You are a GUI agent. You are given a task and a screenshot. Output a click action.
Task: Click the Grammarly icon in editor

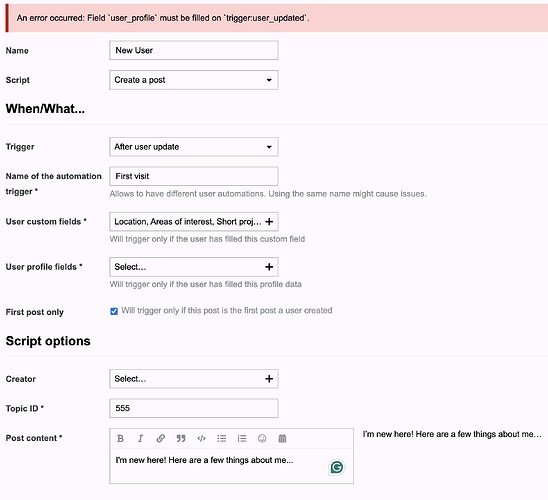337,467
